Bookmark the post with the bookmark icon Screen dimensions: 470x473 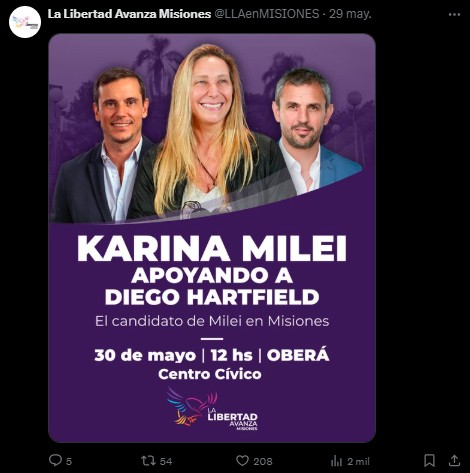pyautogui.click(x=429, y=461)
